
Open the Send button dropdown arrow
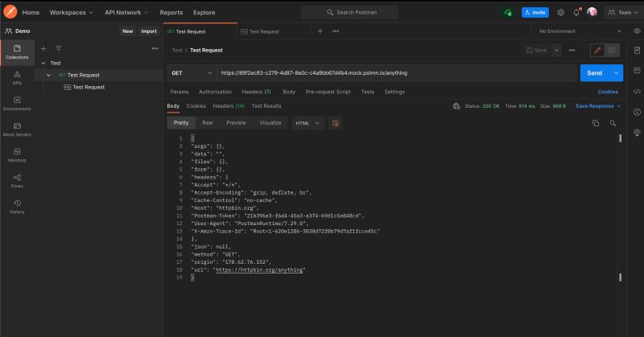click(x=616, y=73)
